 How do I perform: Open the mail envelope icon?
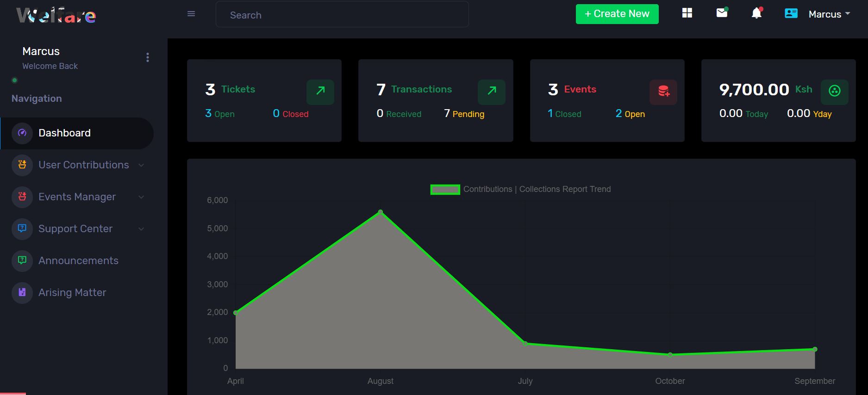pos(722,13)
